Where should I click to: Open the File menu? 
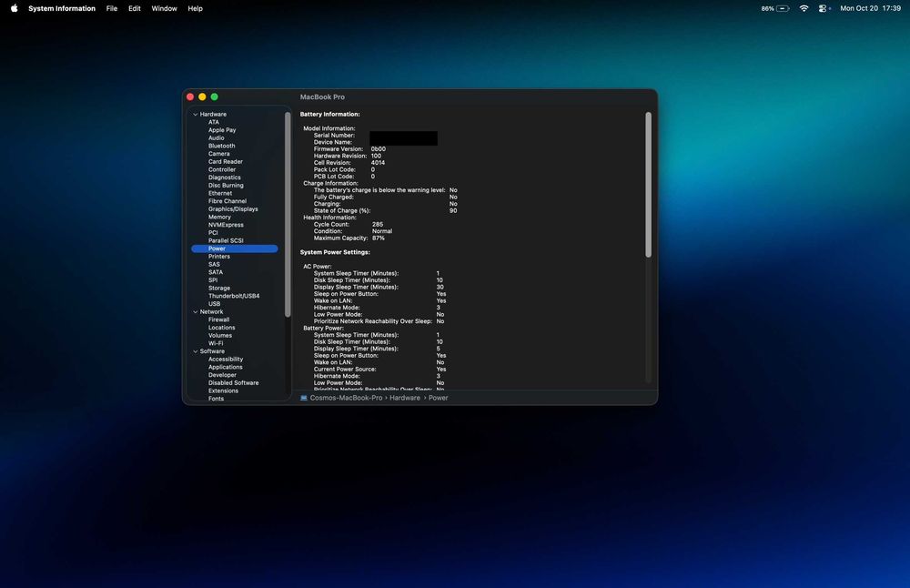coord(111,8)
